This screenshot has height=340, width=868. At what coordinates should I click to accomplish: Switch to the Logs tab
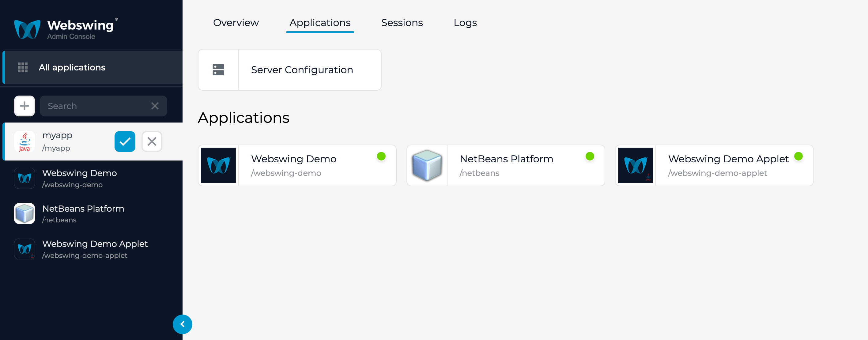point(464,23)
